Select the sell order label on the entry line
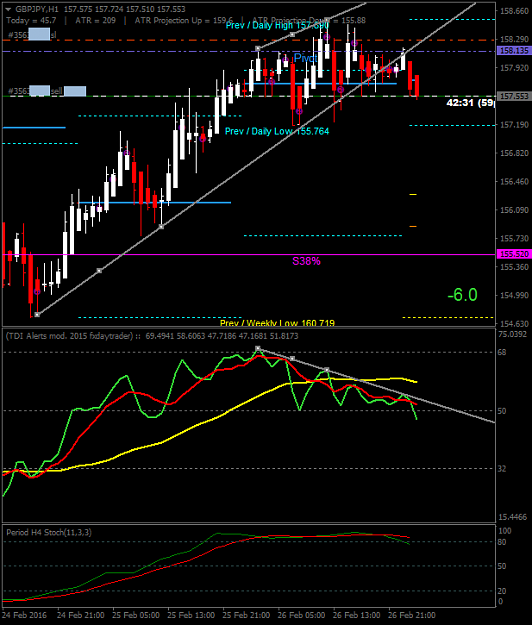The width and height of the screenshot is (532, 625). [x=47, y=91]
